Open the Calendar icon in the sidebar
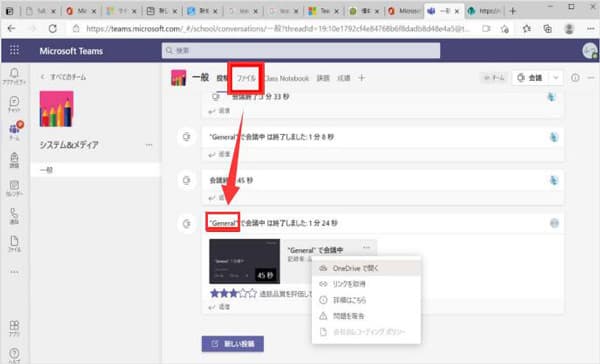 coord(14,188)
